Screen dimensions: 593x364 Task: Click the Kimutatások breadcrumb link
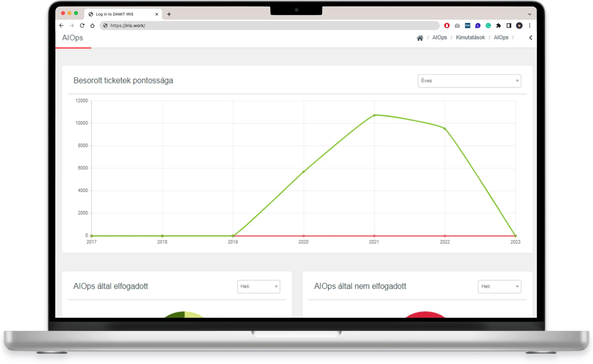470,37
